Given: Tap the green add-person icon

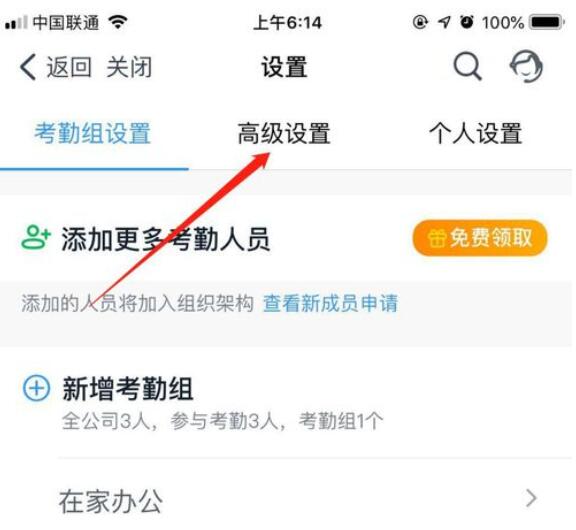Looking at the screenshot, I should point(36,238).
